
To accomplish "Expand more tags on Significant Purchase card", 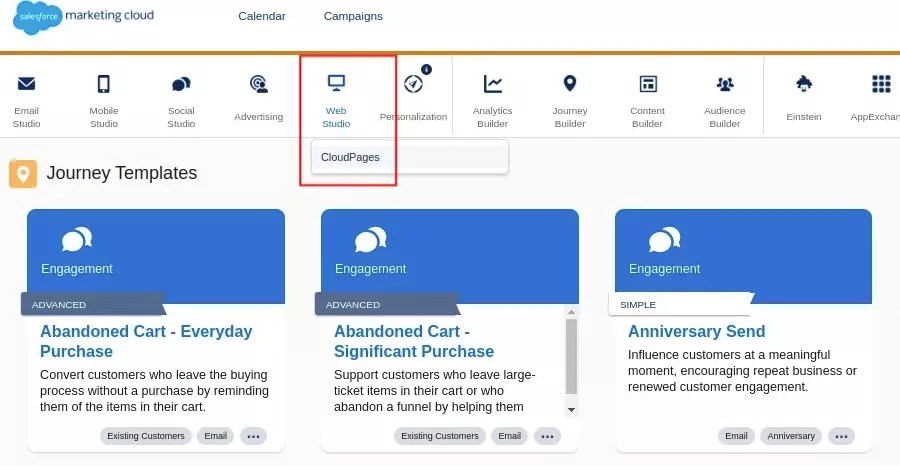I will 548,436.
